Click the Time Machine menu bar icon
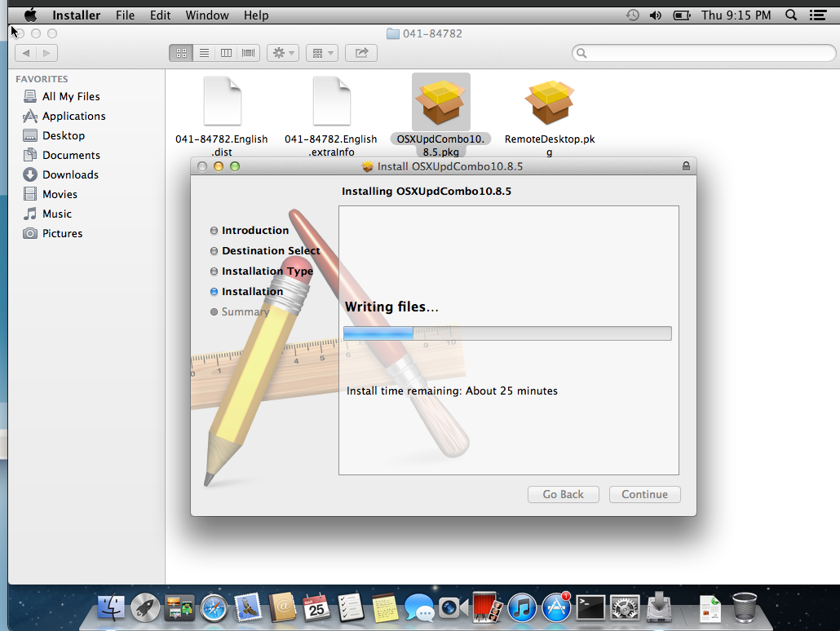 pyautogui.click(x=633, y=15)
